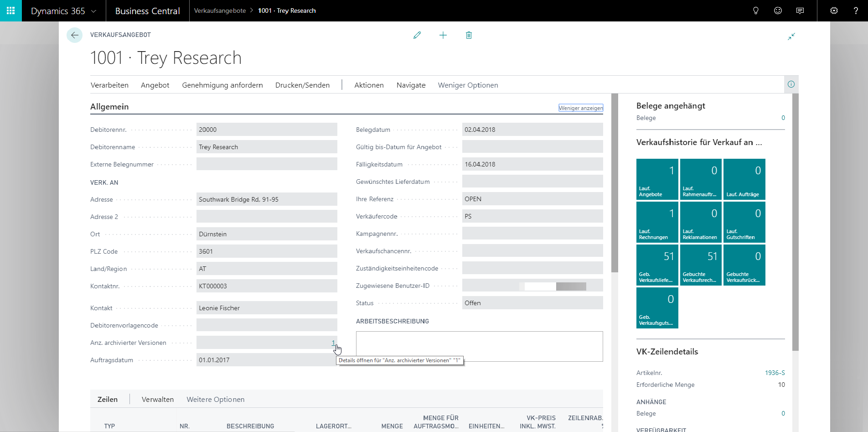Open the chat messages icon
868x432 pixels.
[x=800, y=10]
